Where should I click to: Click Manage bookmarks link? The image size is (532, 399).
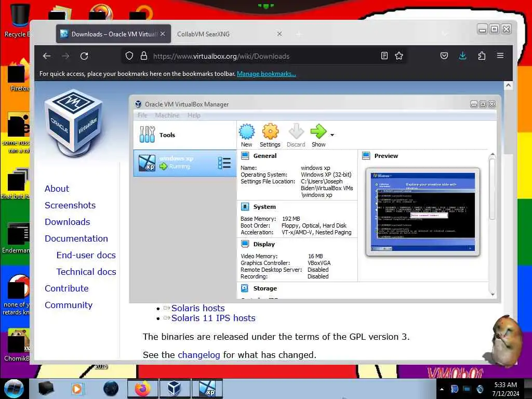[x=267, y=74]
